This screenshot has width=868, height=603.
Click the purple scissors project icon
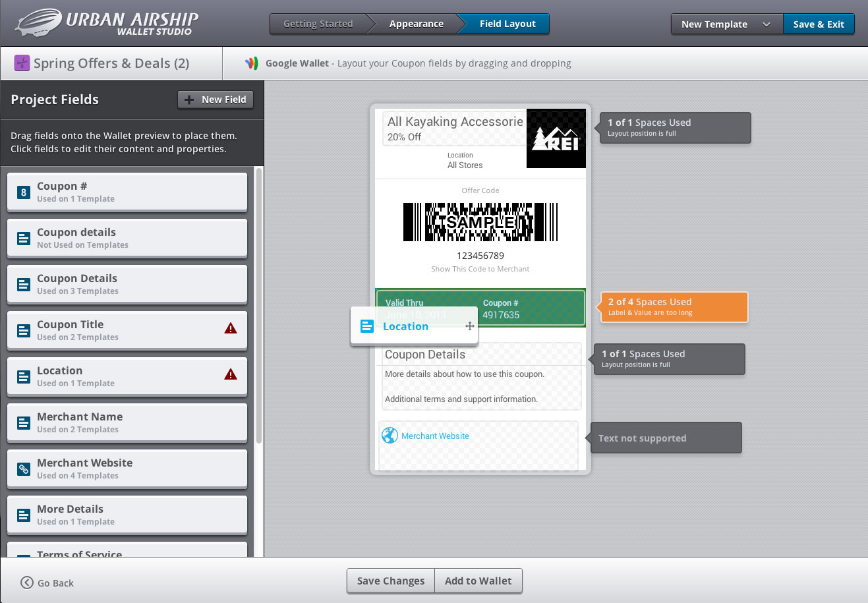pyautogui.click(x=22, y=63)
